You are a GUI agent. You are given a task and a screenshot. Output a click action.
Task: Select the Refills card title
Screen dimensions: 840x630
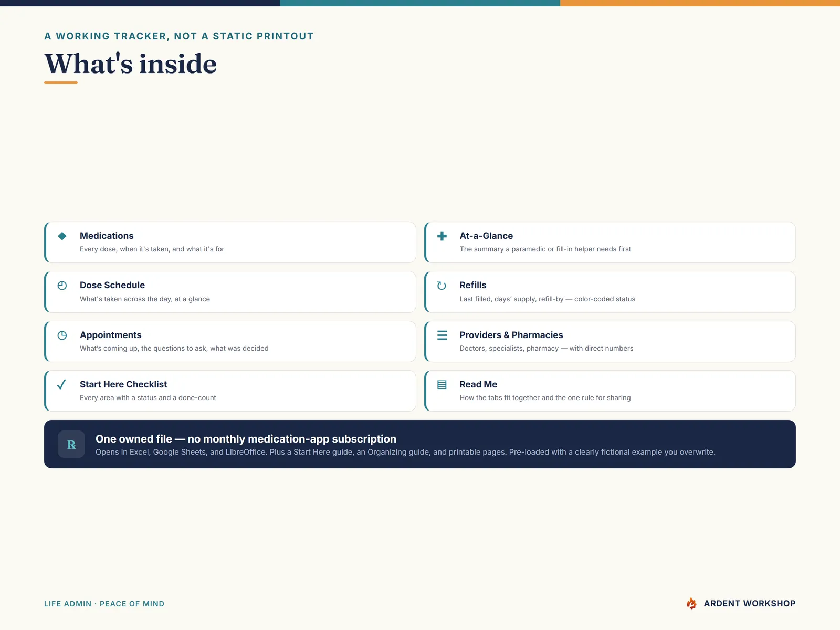coord(473,285)
